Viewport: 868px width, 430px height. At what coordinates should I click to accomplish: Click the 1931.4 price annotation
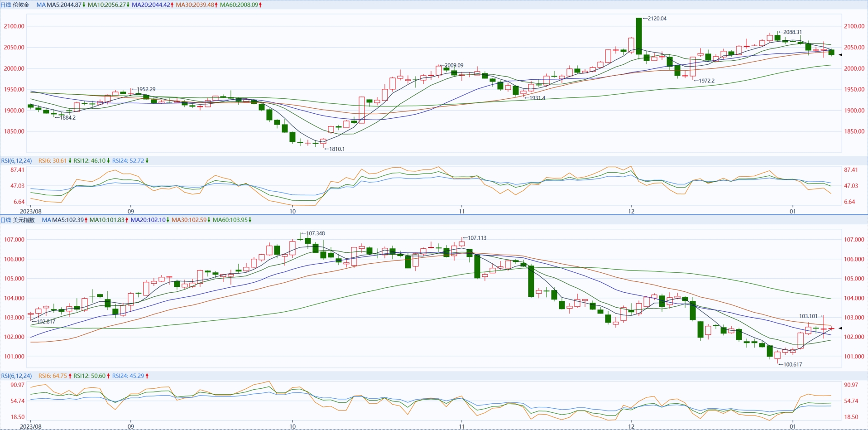537,98
